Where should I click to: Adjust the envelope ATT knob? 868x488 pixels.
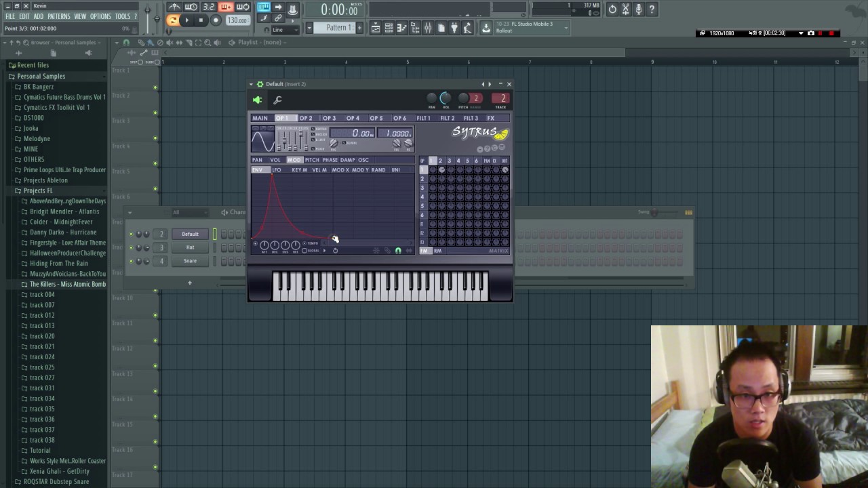[x=264, y=245]
